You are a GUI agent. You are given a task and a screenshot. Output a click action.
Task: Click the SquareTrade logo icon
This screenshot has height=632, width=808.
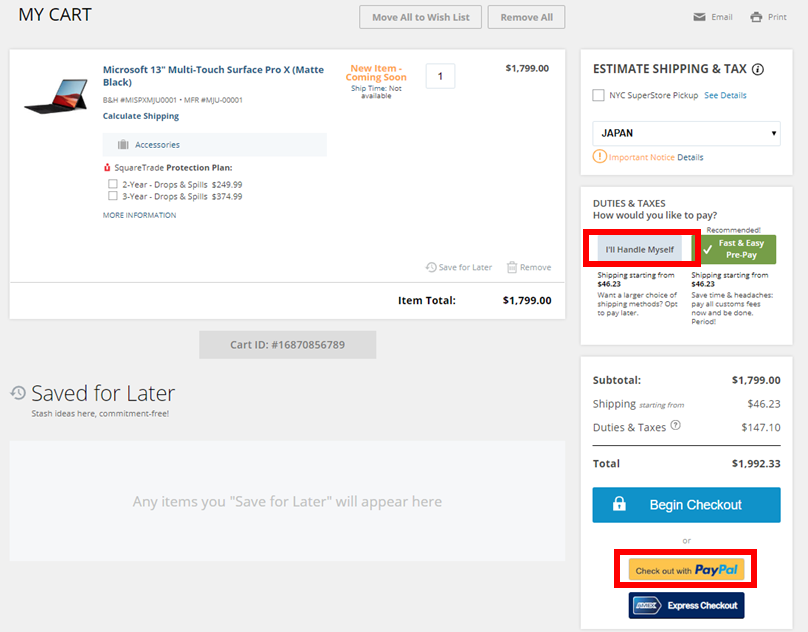[107, 168]
